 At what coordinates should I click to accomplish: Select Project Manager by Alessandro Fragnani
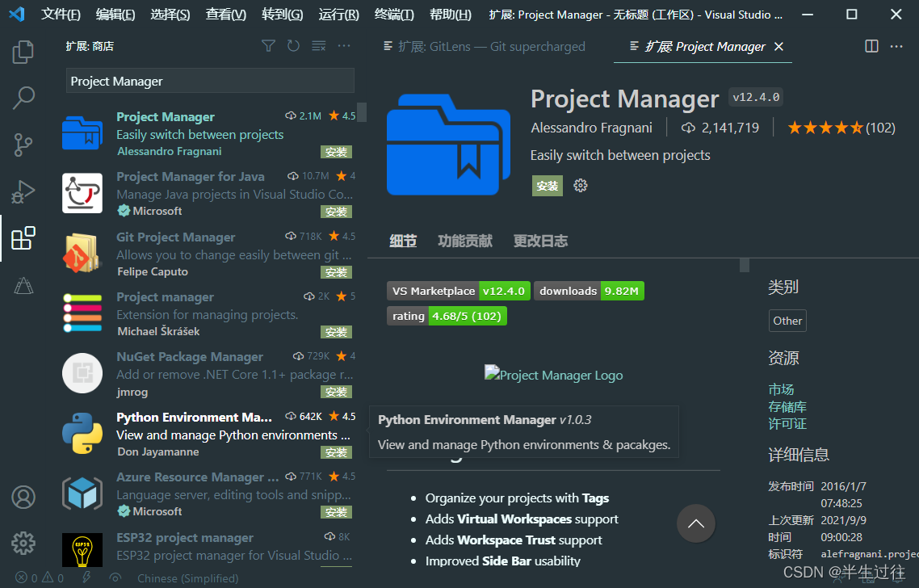point(208,133)
